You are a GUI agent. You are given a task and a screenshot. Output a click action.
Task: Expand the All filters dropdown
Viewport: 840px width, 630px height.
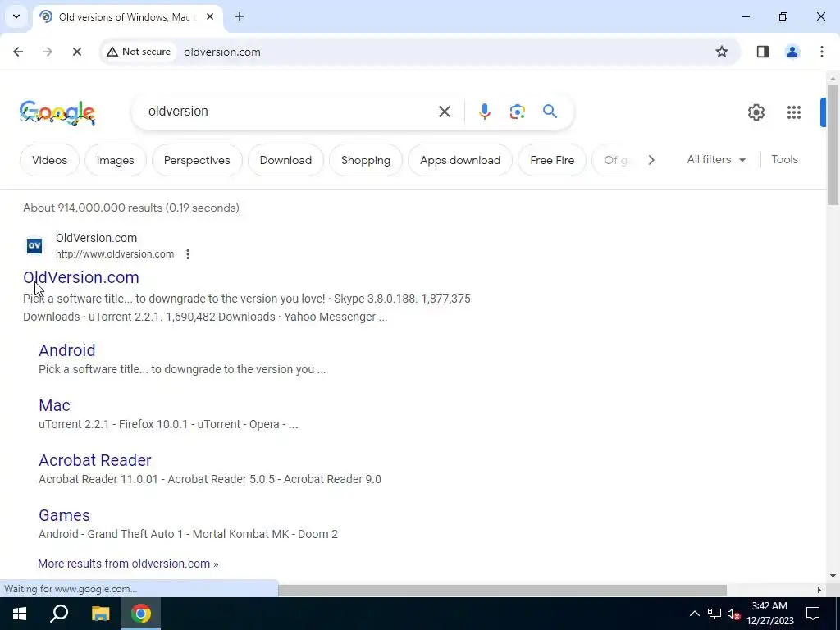[716, 160]
